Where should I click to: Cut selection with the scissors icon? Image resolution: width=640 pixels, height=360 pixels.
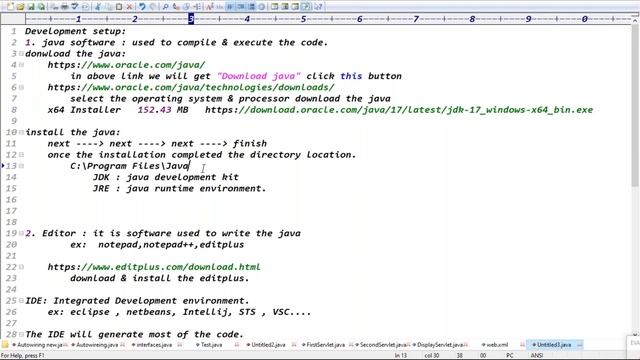click(98, 7)
